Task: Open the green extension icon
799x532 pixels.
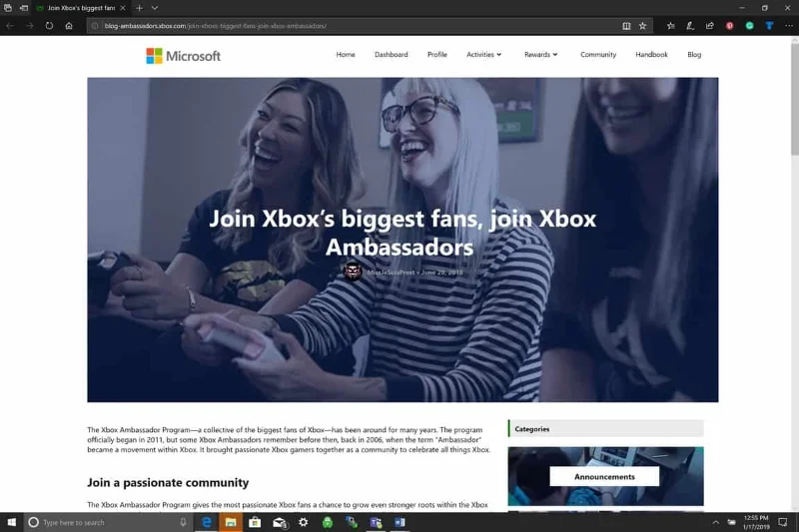Action: [750, 26]
